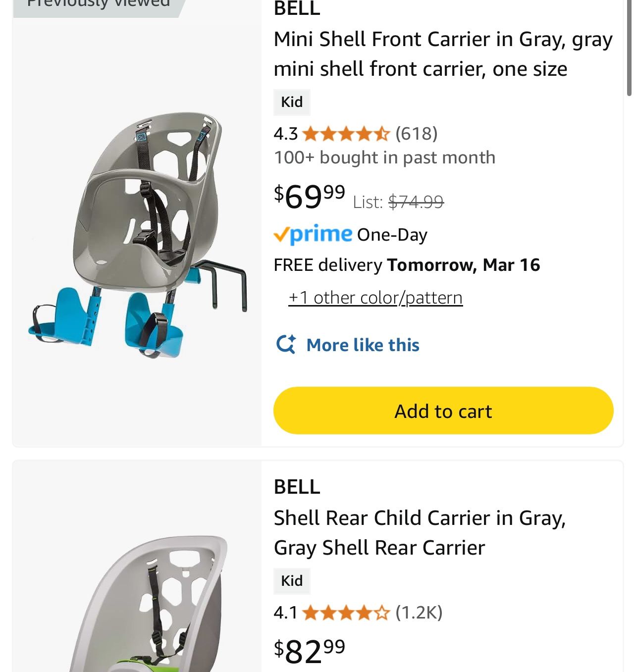The image size is (636, 672).
Task: Click the FREE delivery Tomorrow text
Action: [406, 265]
